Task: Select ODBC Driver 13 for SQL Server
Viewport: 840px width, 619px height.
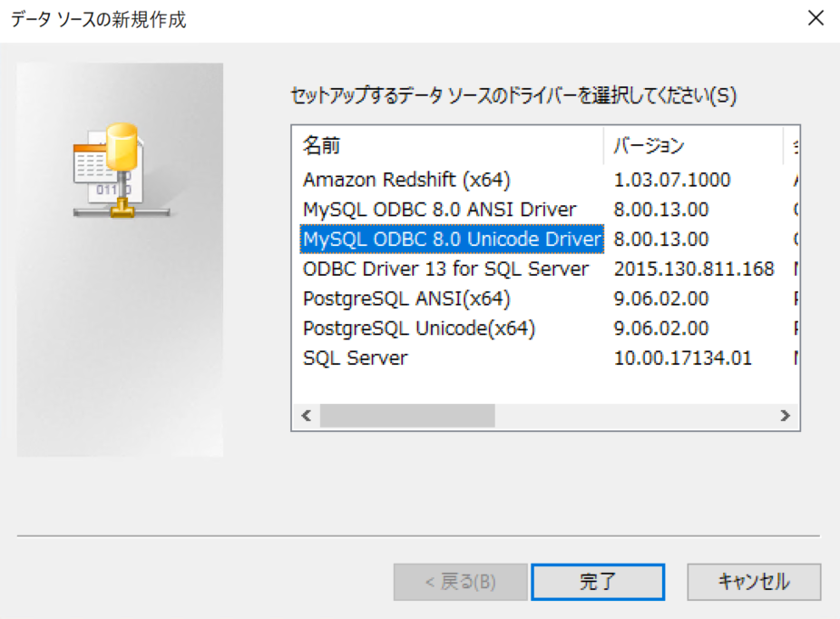Action: (x=445, y=269)
